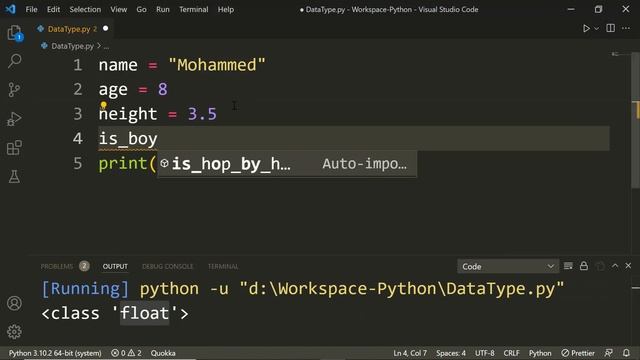Place cursor in "Mohammed" string

(x=217, y=65)
